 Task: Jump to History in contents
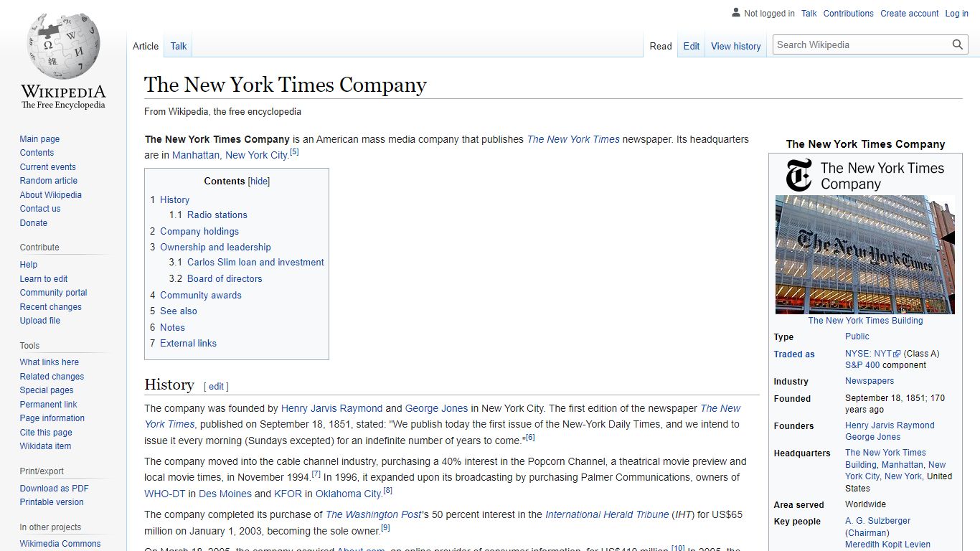coord(174,200)
